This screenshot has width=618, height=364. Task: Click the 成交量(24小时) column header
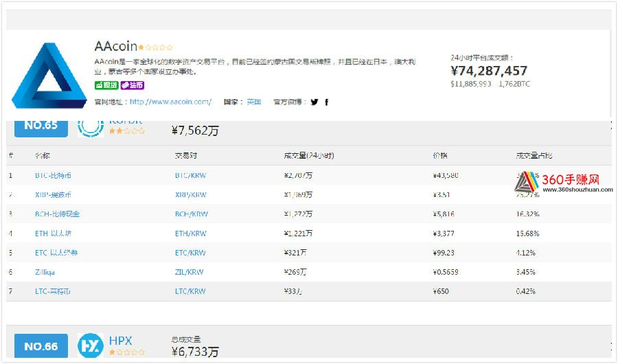click(x=308, y=156)
